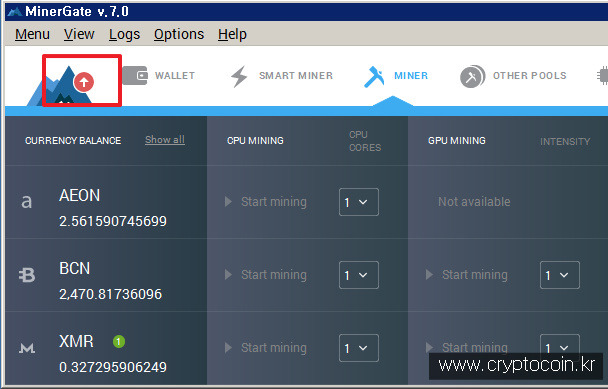608x389 pixels.
Task: Click the XMR currency name
Action: [76, 341]
